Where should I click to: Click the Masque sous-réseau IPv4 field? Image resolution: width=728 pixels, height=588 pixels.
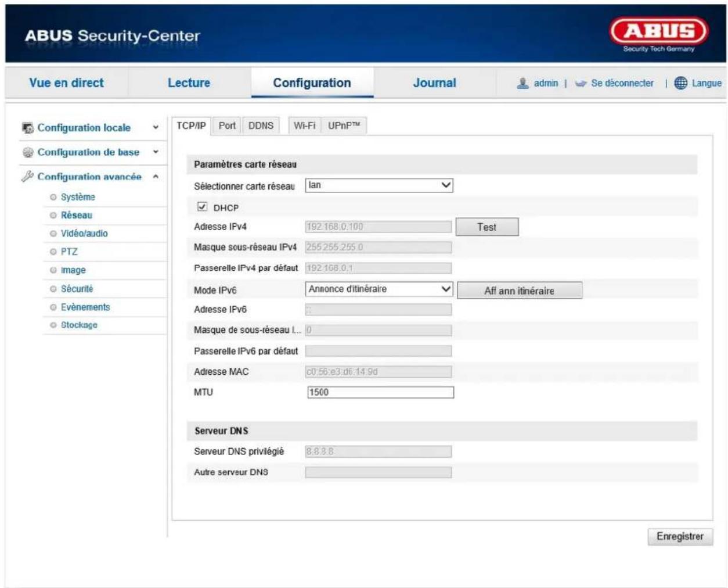click(379, 248)
